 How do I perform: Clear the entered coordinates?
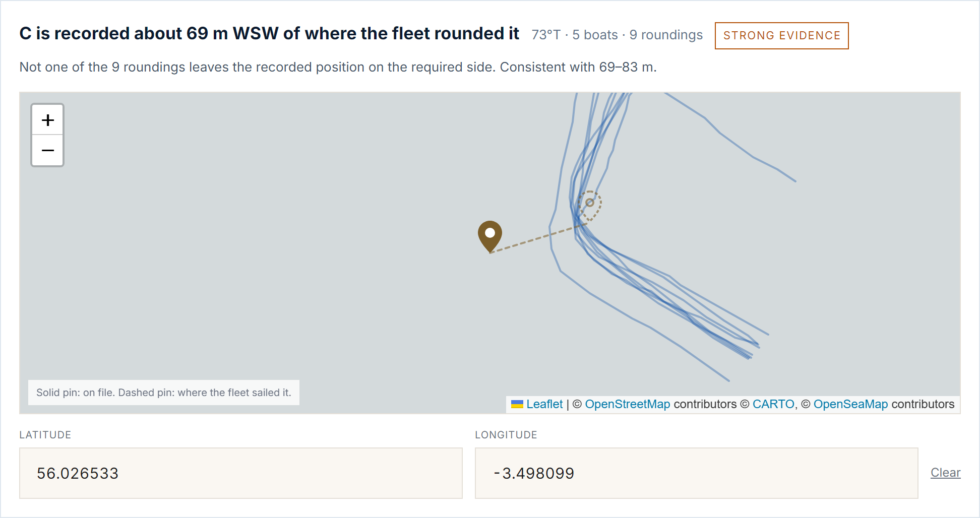pyautogui.click(x=945, y=473)
